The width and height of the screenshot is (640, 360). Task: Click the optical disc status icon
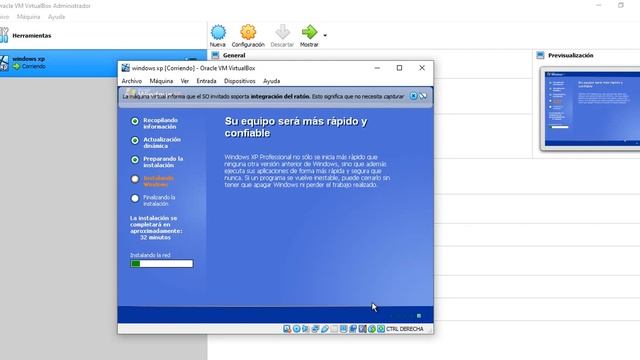(x=297, y=329)
